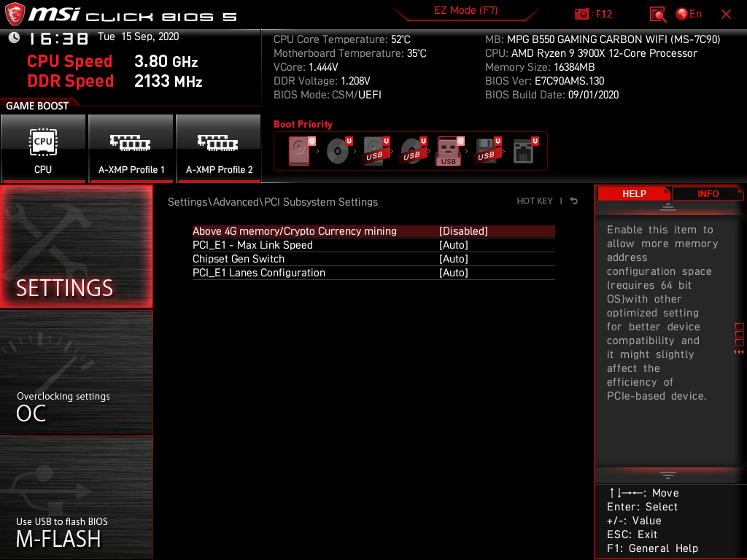Click the GAME BOOST label
This screenshot has width=747, height=560.
[x=37, y=106]
